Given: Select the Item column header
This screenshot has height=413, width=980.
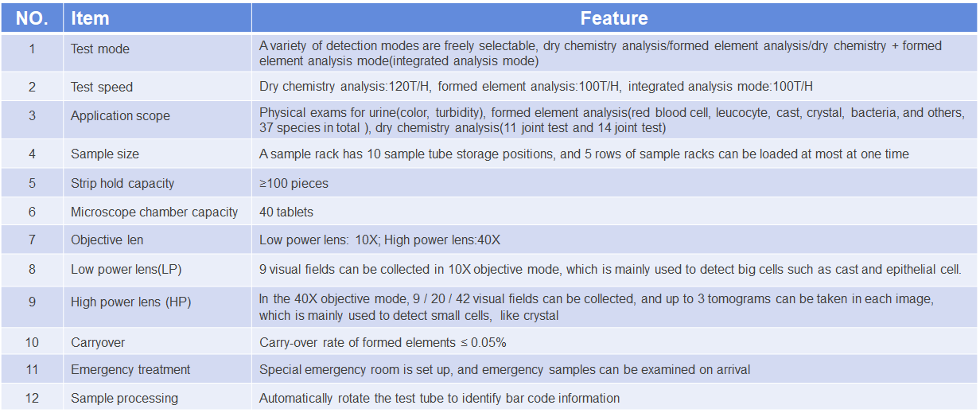Looking at the screenshot, I should click(x=157, y=18).
